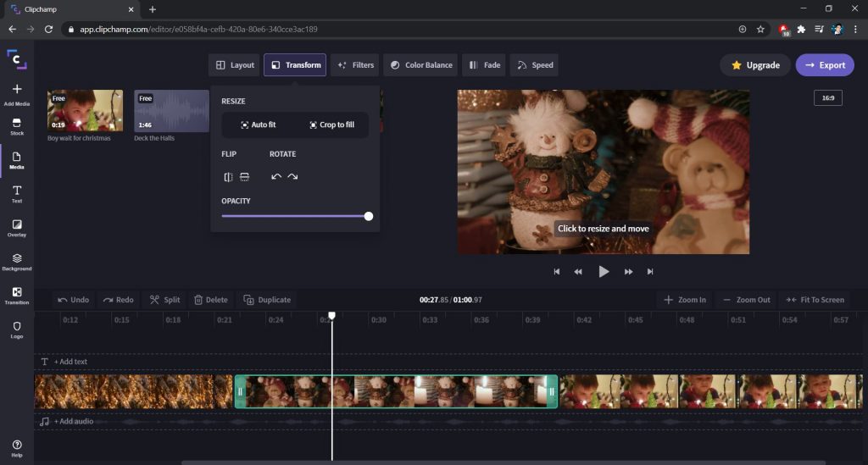Click Auto fit resize option
The image size is (868, 465).
click(x=258, y=125)
